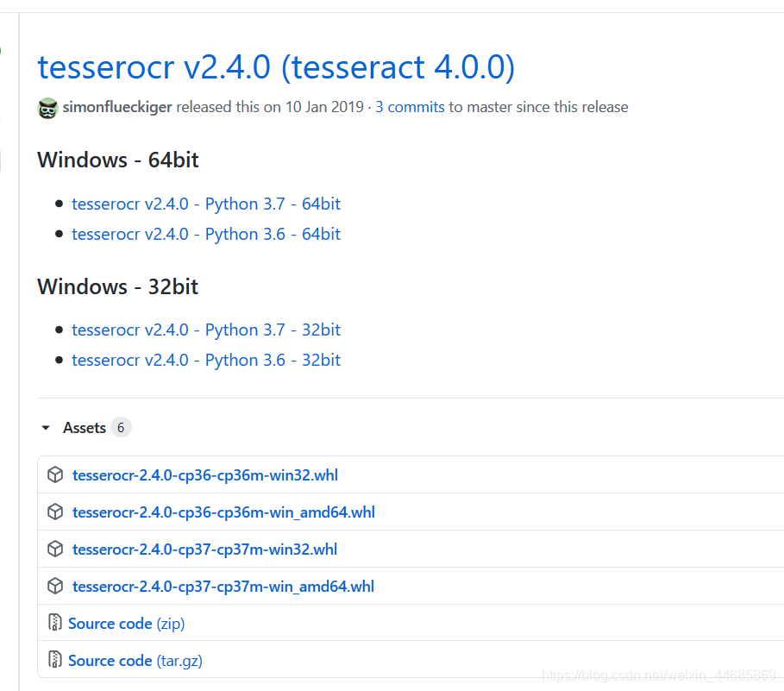
Task: Open tesserocr v2.4.0 Python 3.6 64bit link
Action: pyautogui.click(x=206, y=234)
